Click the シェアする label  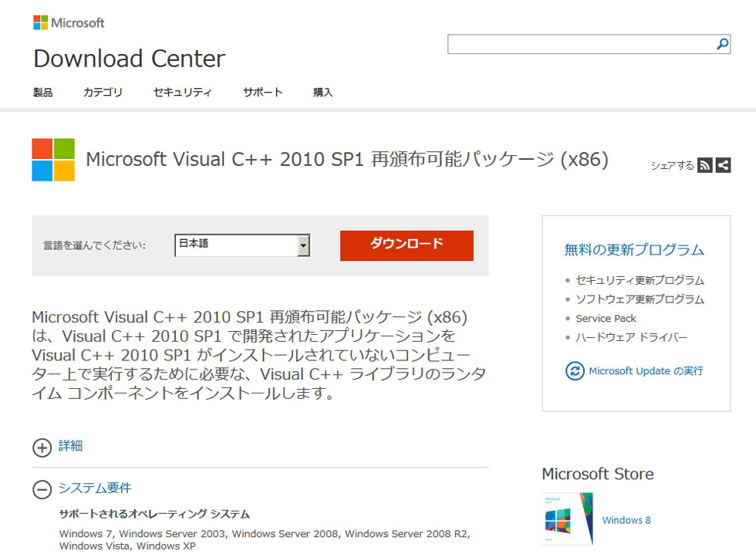(x=672, y=165)
